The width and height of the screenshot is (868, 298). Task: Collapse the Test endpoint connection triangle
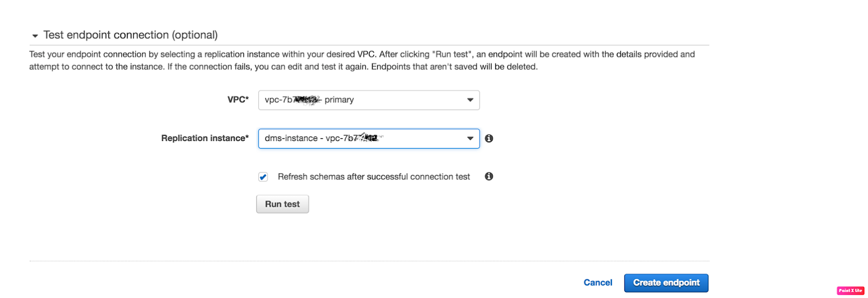pos(35,36)
